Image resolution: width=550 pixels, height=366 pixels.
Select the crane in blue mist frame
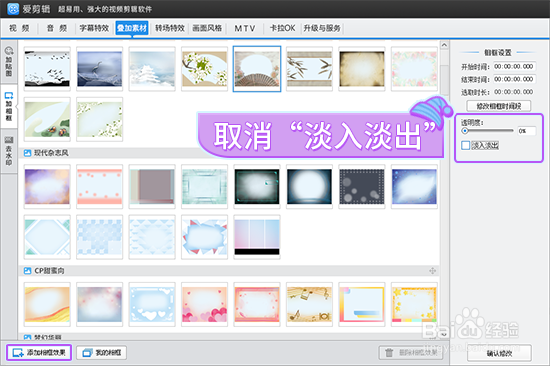coord(100,69)
